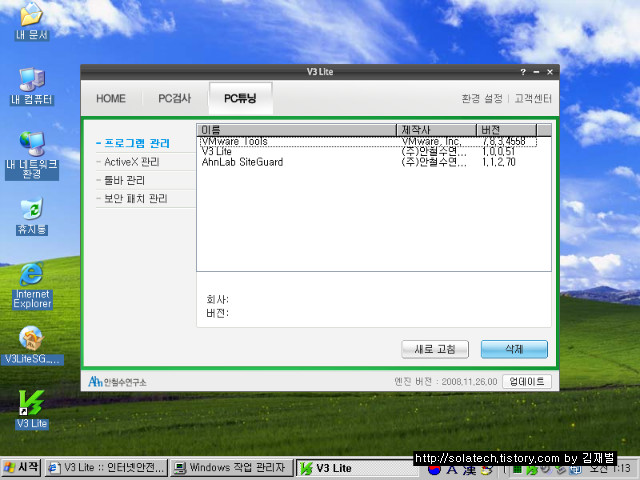
Task: Click the V3 Lite taskbar button
Action: (355, 468)
